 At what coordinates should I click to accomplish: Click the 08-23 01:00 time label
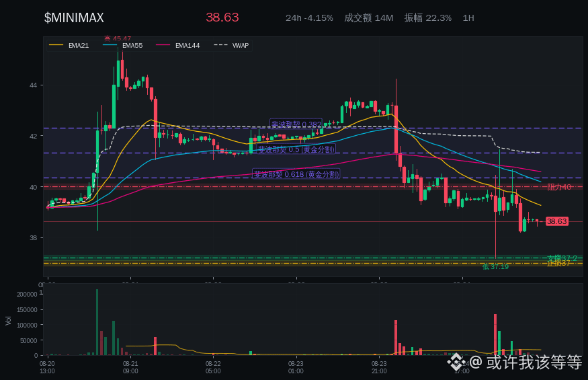pyautogui.click(x=296, y=367)
